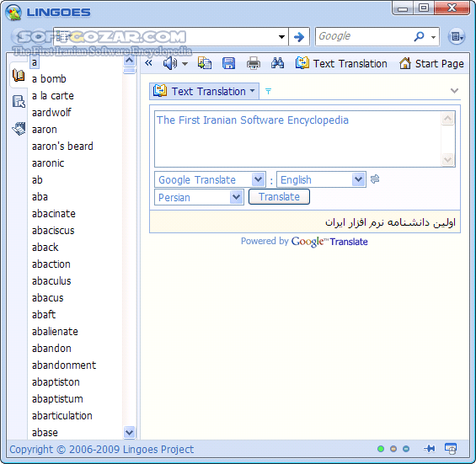Viewport: 476px width, 464px height.
Task: Select 'abandonment' in the word list
Action: coord(64,365)
